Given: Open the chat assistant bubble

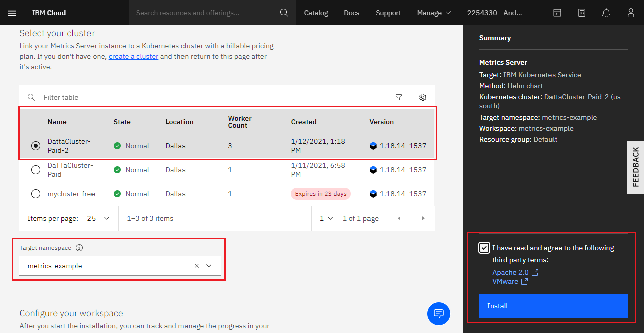Looking at the screenshot, I should point(439,314).
